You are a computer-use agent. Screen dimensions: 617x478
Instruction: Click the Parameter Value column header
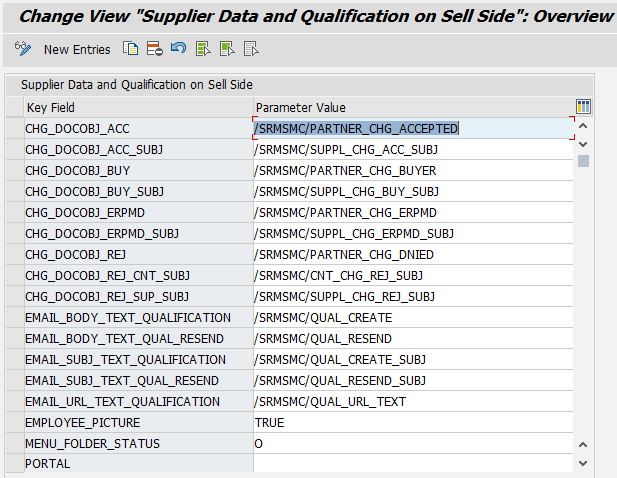tap(412, 107)
